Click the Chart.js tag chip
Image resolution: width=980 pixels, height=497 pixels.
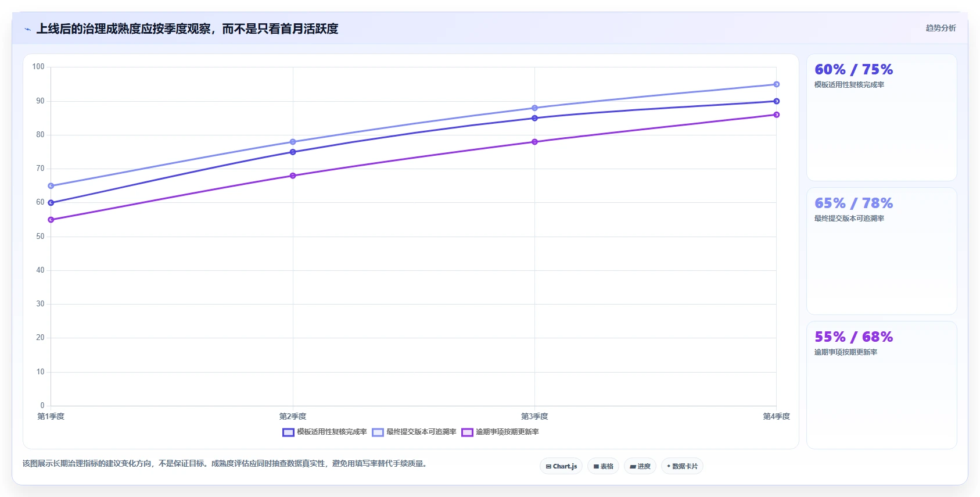coord(561,466)
